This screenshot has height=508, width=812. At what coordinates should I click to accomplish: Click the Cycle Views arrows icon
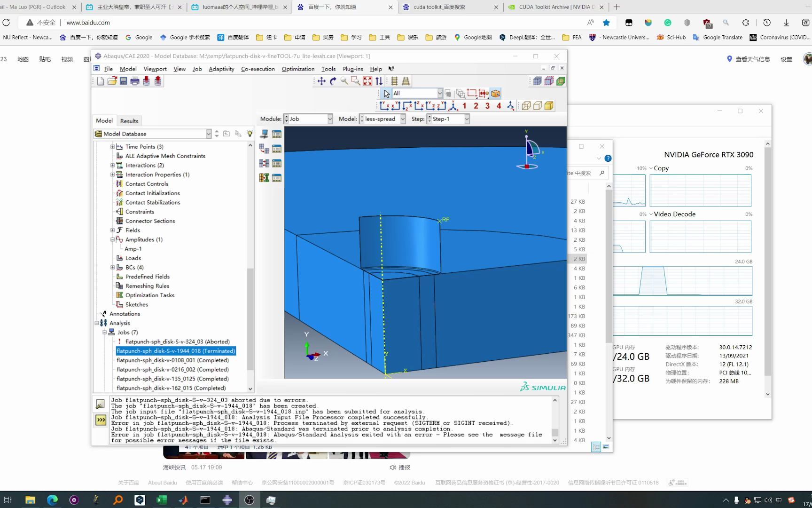[x=379, y=81]
